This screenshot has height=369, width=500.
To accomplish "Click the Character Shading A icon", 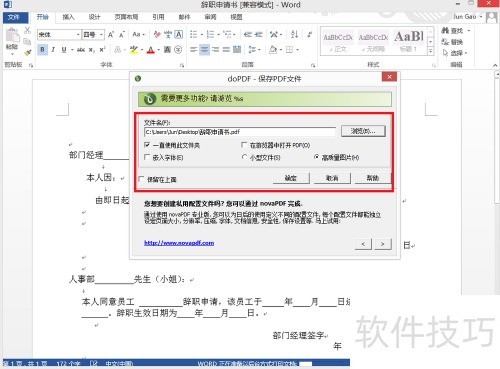I will (x=168, y=50).
